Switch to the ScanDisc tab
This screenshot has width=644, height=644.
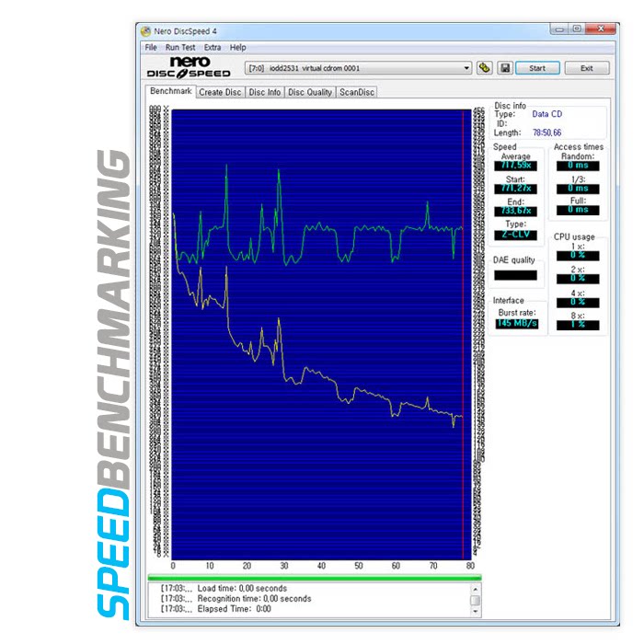[x=357, y=92]
